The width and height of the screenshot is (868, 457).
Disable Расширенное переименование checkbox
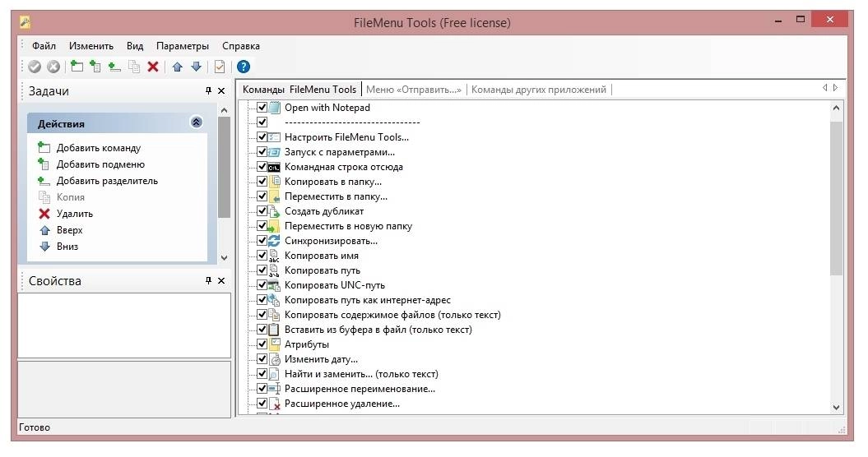262,389
